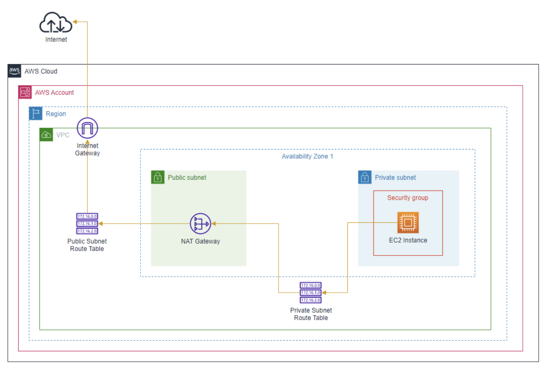555x392 pixels.
Task: Click the AWS Account icon
Action: pos(25,92)
